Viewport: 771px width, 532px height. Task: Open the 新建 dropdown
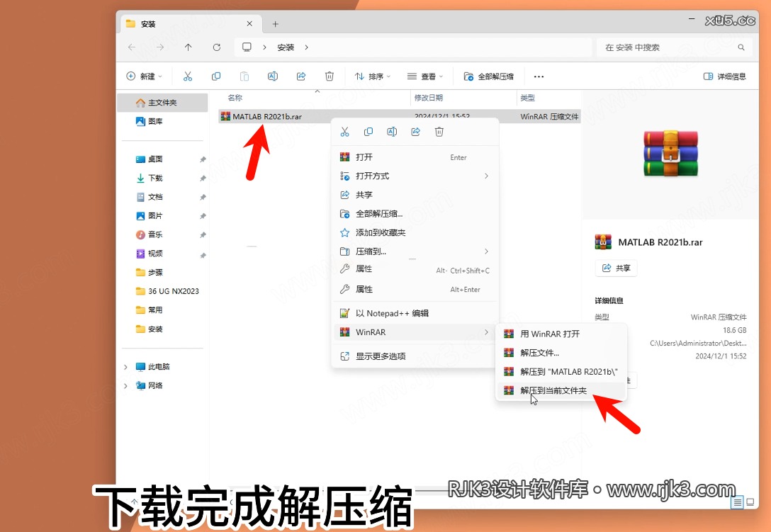coord(144,77)
